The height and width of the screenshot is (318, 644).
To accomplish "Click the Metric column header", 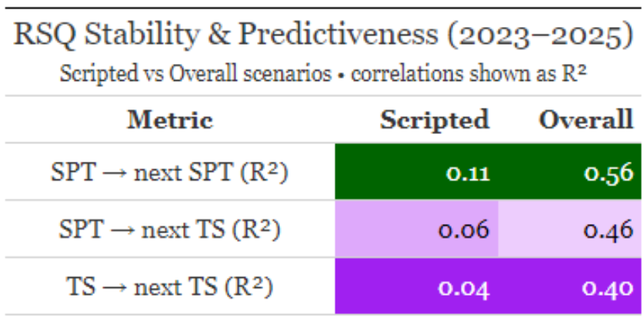I will 169,119.
